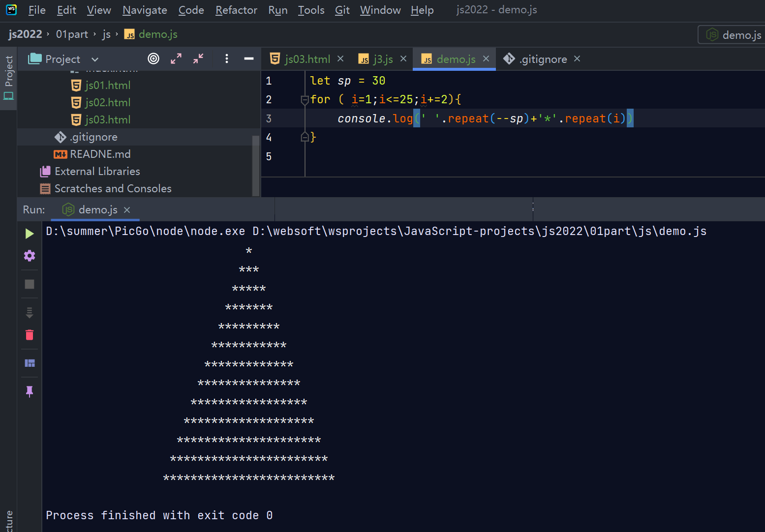Click the fold end marker at line 4
The width and height of the screenshot is (765, 532).
coord(305,137)
